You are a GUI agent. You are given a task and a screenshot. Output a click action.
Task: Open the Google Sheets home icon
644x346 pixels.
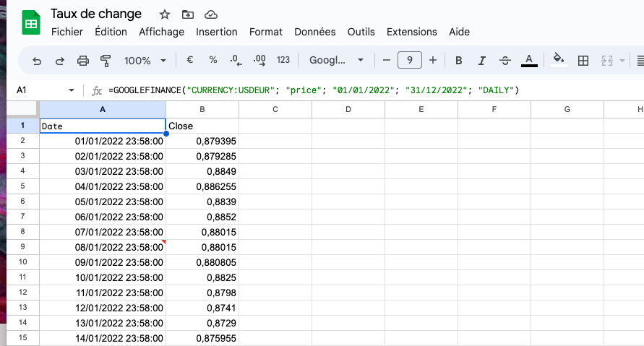point(31,22)
